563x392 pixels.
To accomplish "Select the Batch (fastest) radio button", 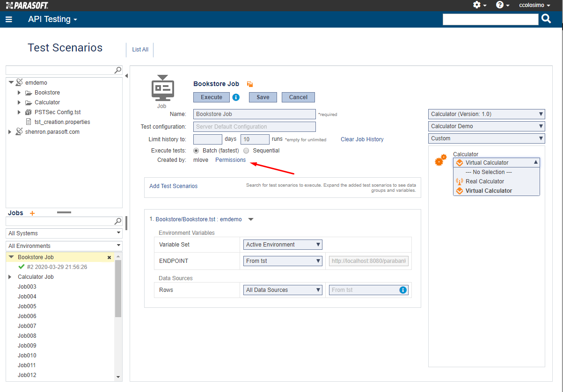I will click(197, 151).
